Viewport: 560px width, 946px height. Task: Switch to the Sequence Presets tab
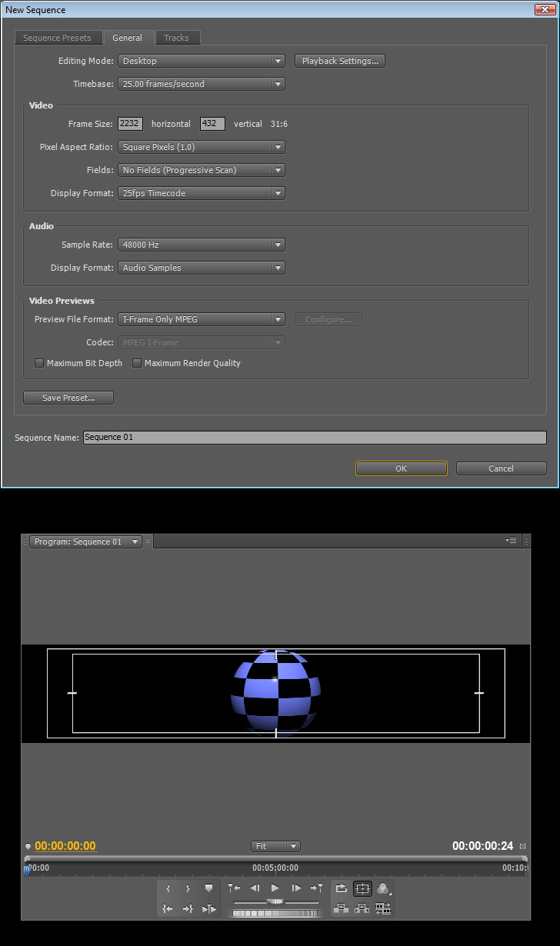57,38
